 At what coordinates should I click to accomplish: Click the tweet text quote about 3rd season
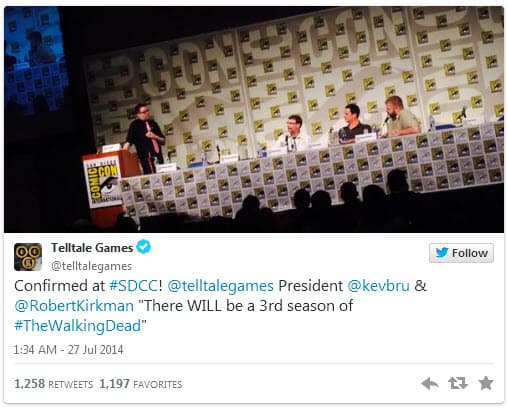pyautogui.click(x=183, y=316)
